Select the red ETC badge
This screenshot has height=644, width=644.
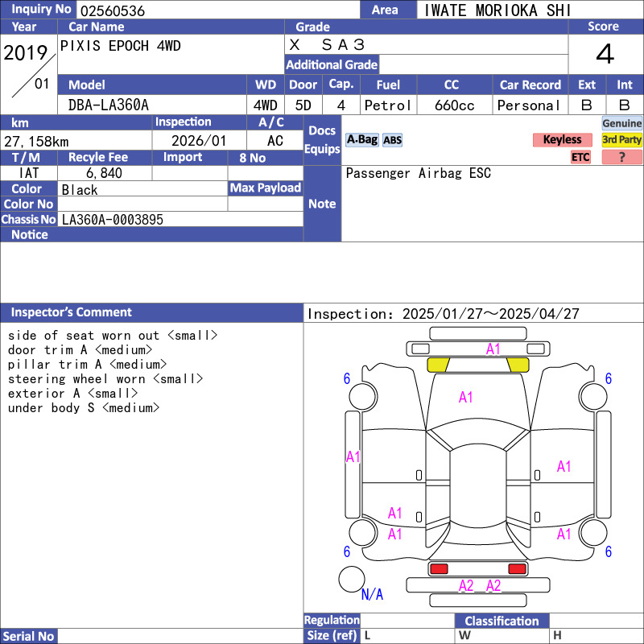(580, 157)
